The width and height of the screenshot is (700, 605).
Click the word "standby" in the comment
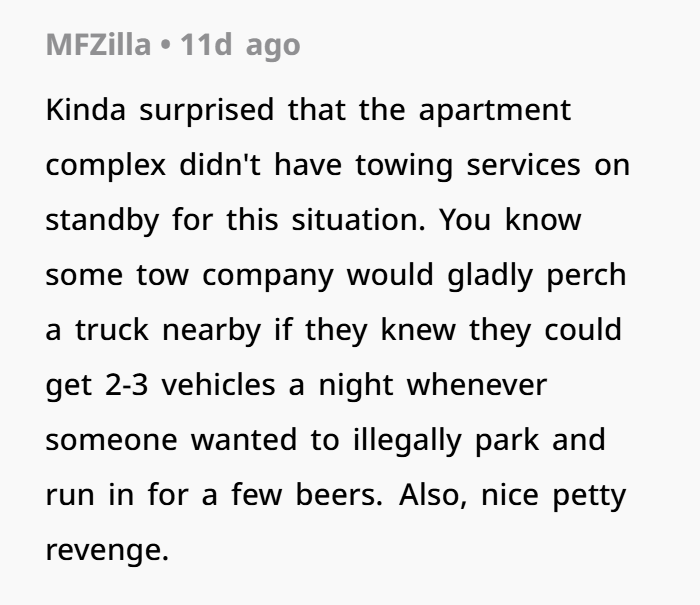click(x=102, y=221)
